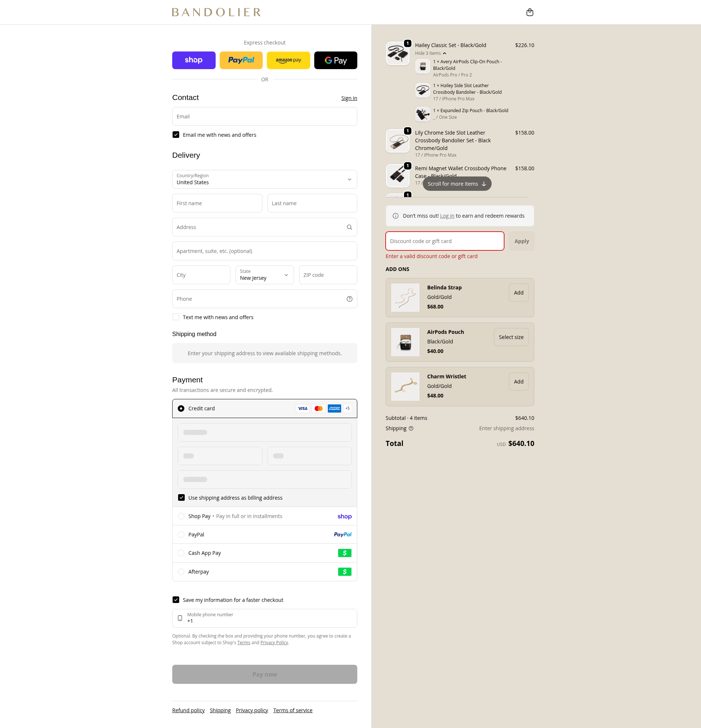
Task: Pay with the Shop Pay express button
Action: (193, 60)
